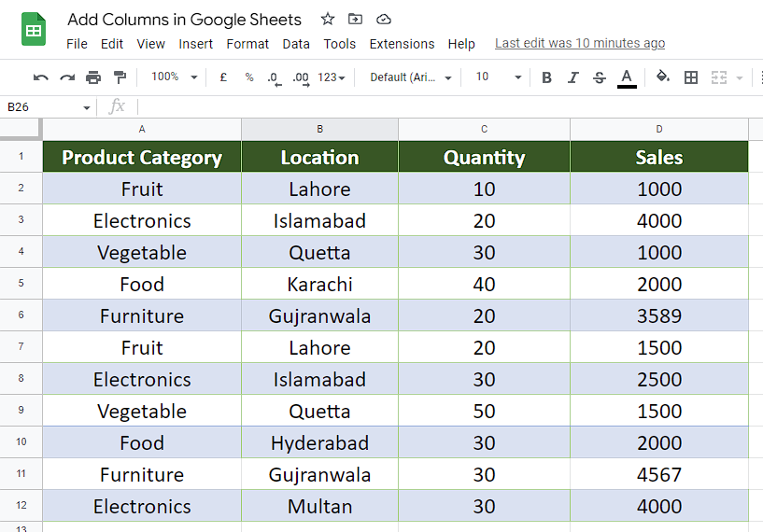This screenshot has width=763, height=532.
Task: Click the 'Quantity' header cell
Action: (x=484, y=157)
